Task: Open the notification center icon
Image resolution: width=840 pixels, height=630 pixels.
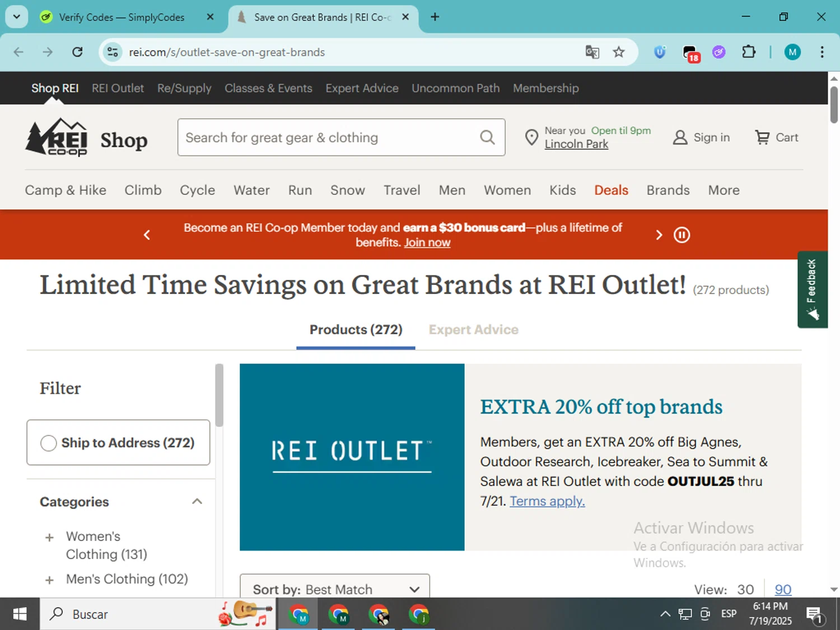Action: (x=814, y=614)
